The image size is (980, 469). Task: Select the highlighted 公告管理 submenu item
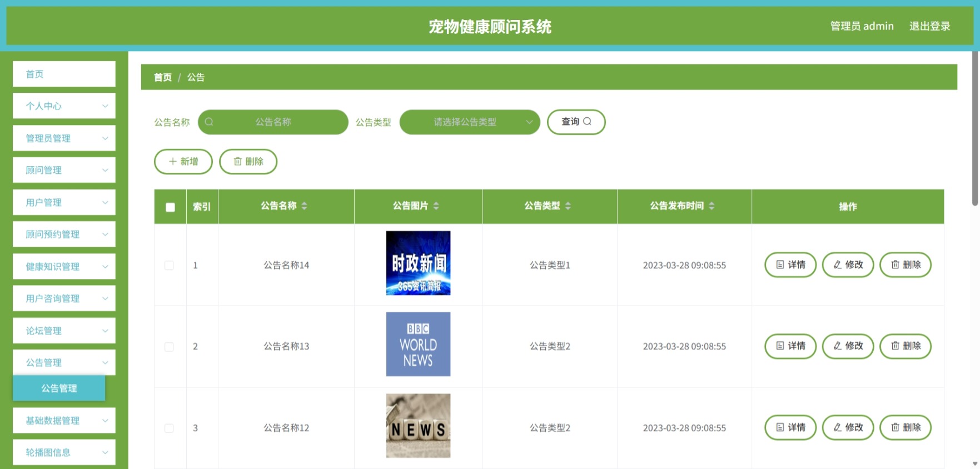[59, 388]
